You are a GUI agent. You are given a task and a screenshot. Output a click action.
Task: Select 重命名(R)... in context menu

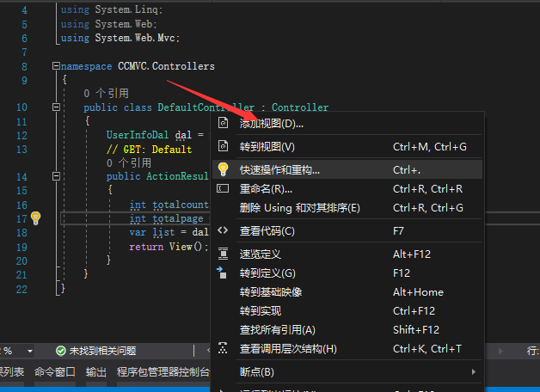pos(347,188)
